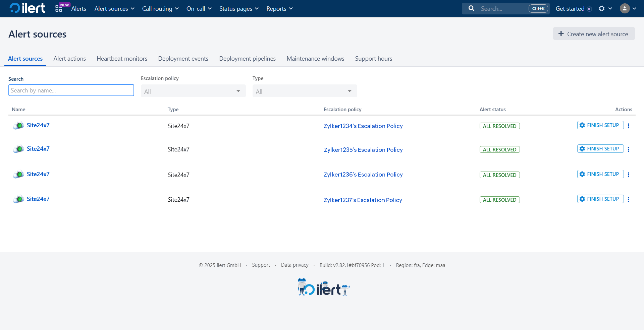Open Site24x7 source in Zylker1236 row
This screenshot has height=330, width=644.
(x=38, y=174)
